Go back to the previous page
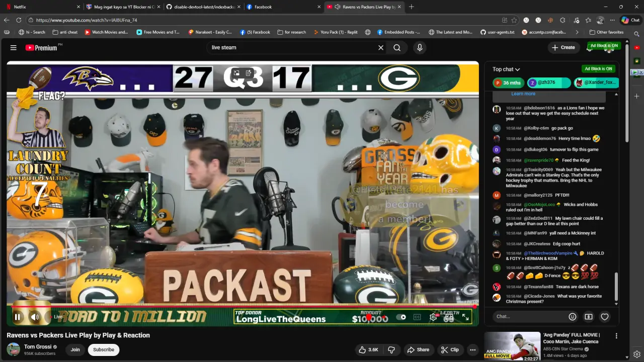Image resolution: width=644 pixels, height=362 pixels. tap(7, 20)
